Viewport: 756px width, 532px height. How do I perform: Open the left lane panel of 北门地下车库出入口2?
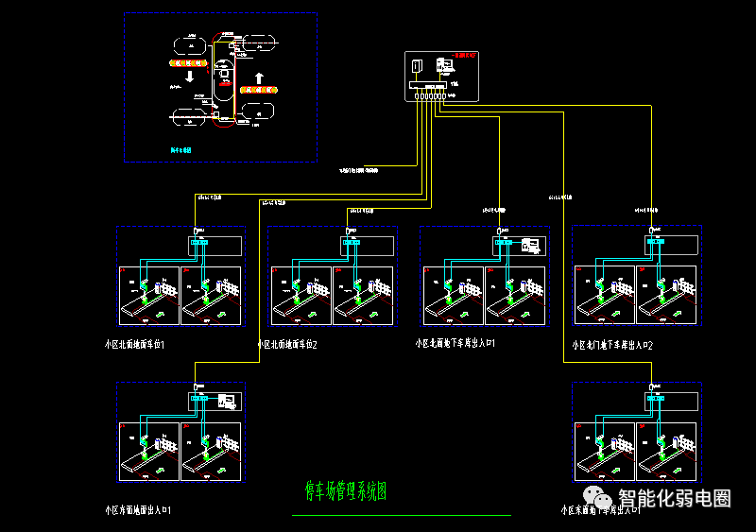[605, 295]
